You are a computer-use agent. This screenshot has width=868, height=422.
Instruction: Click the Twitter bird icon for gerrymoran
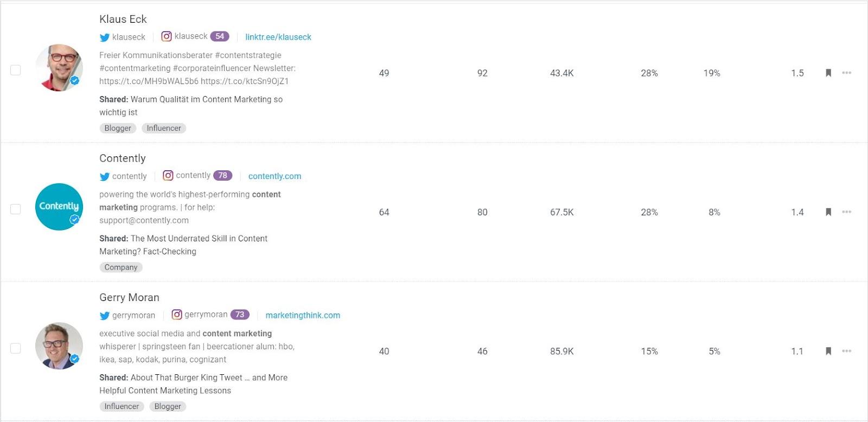(105, 316)
